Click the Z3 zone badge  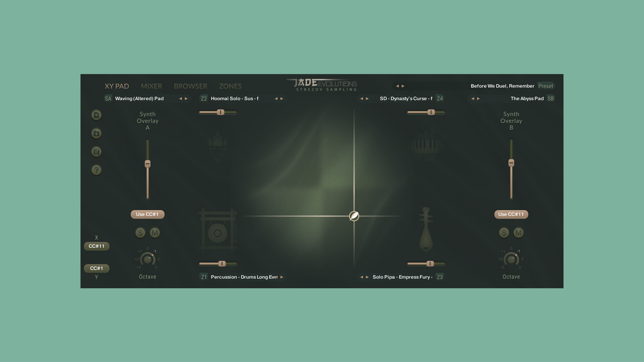pos(440,277)
